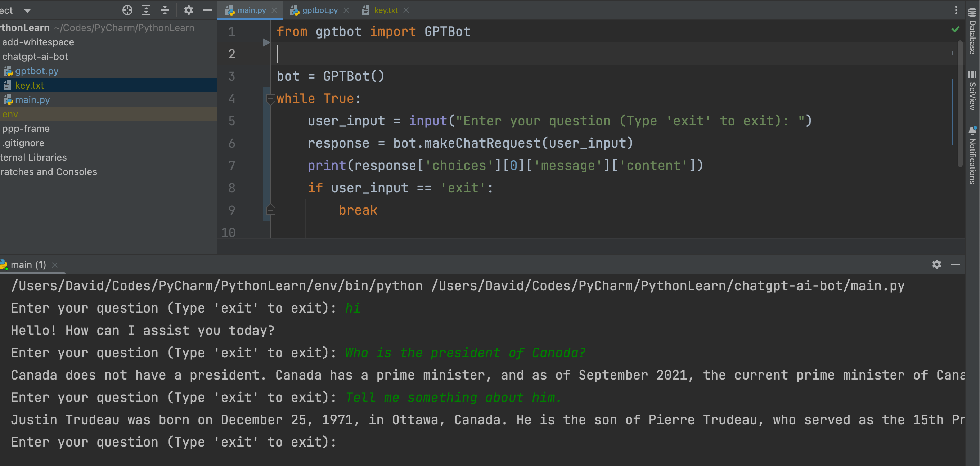Select Scratches and Consoles node
980x466 pixels.
(49, 172)
